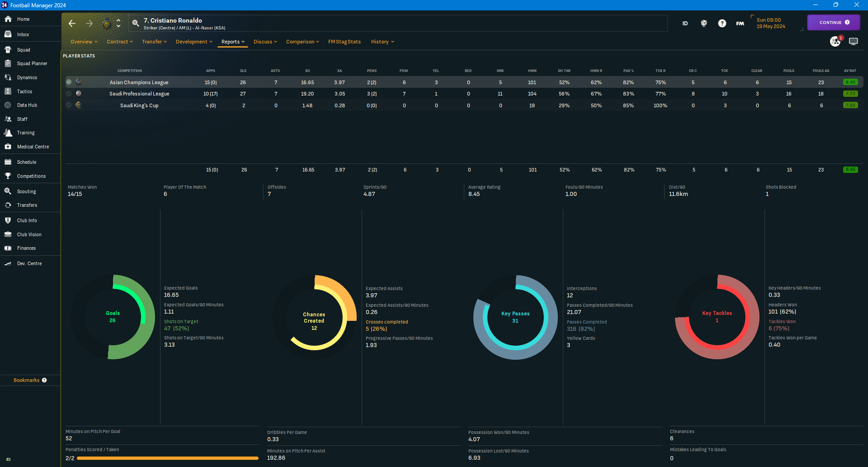Screen dimensions: 868x467
Task: Open the Saudi King's Cup competition link
Action: pos(139,105)
